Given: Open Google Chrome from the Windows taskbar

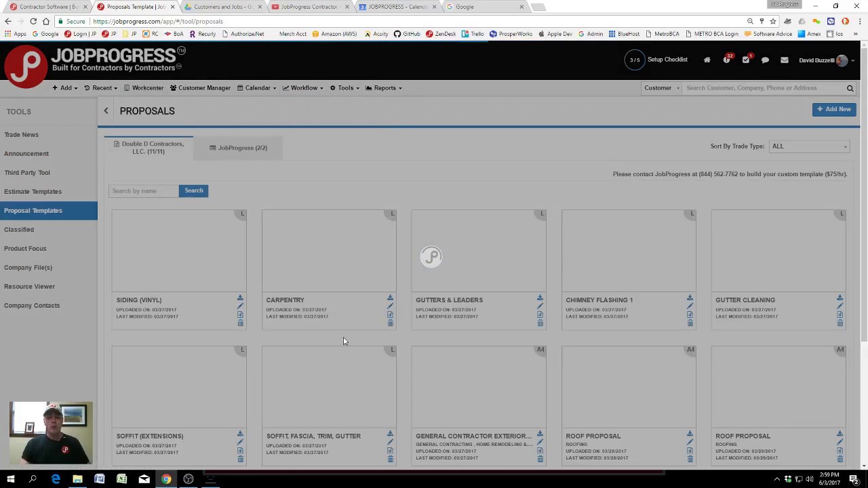Looking at the screenshot, I should pyautogui.click(x=166, y=479).
